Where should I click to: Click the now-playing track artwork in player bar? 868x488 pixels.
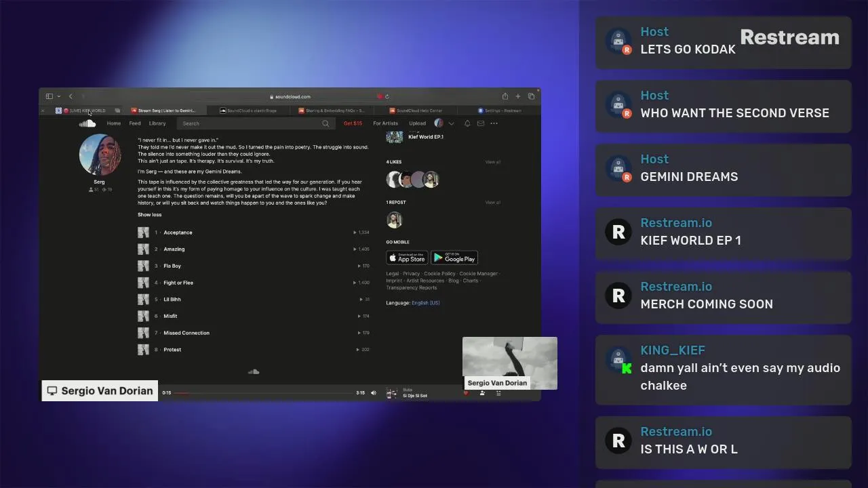[x=391, y=393]
